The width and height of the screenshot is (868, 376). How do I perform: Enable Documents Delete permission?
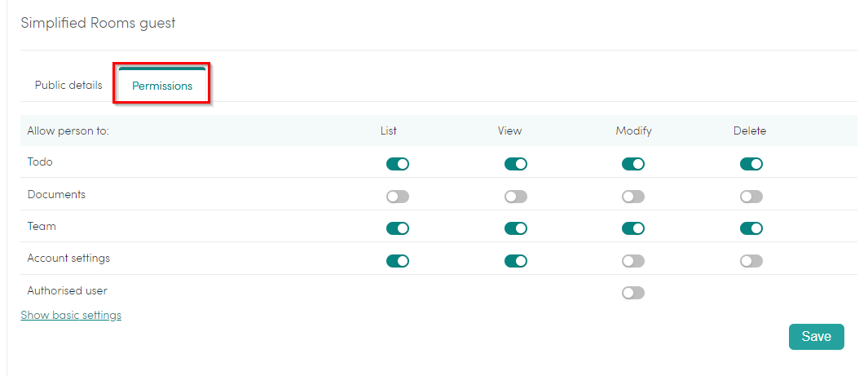(751, 197)
